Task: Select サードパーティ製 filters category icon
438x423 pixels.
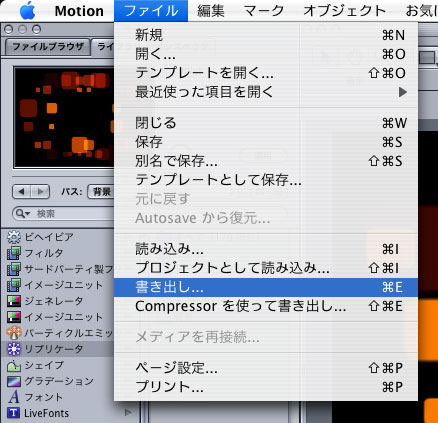Action: 14,269
